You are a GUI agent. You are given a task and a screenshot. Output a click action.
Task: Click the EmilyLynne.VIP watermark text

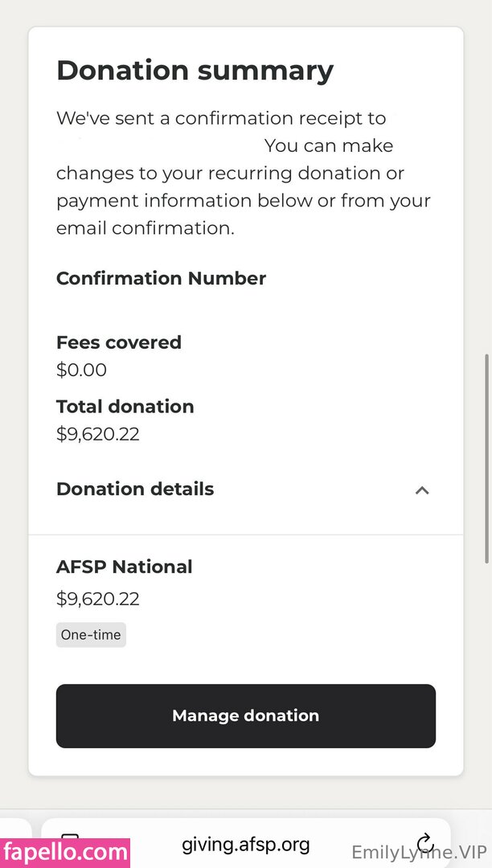coord(419,853)
